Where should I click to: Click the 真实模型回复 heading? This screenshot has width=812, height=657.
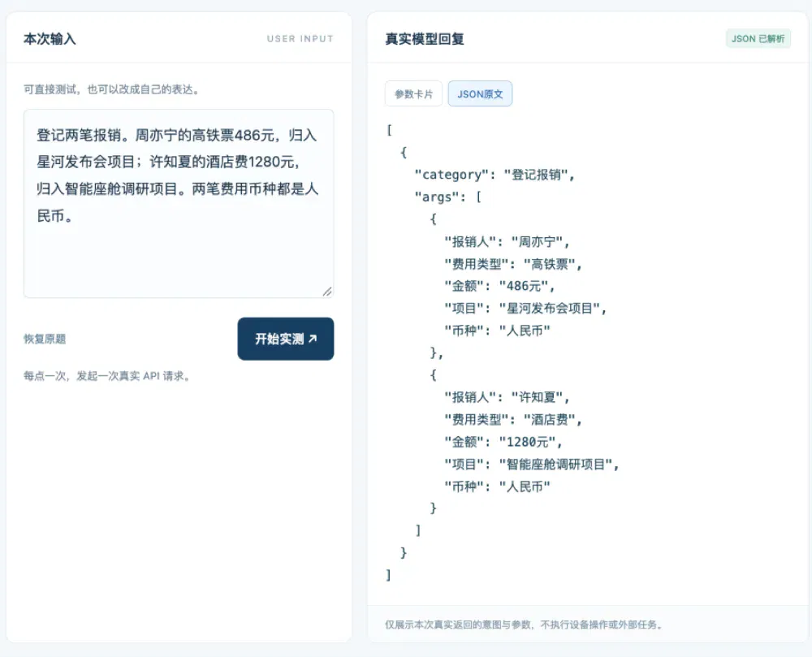pyautogui.click(x=424, y=39)
